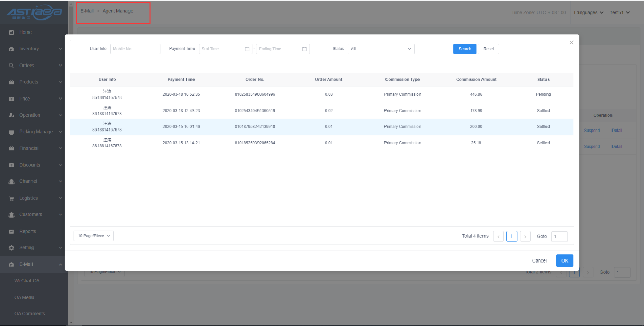Click the Orders magnifier icon
Viewport: 644px width, 326px height.
click(11, 66)
